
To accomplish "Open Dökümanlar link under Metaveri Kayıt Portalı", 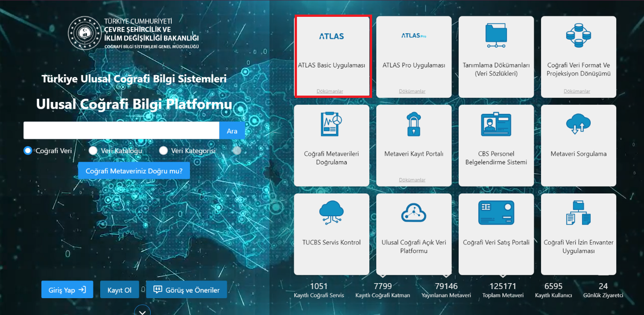I will click(412, 180).
